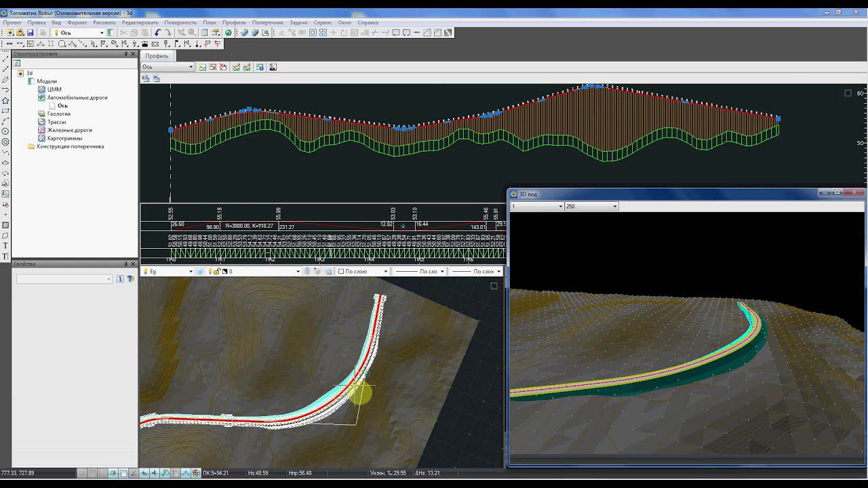The width and height of the screenshot is (868, 488).
Task: Click the first profile chart icon
Action: point(202,67)
